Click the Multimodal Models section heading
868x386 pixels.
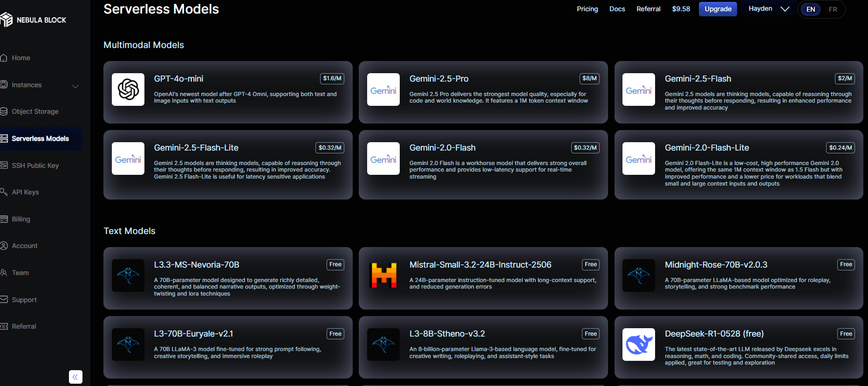click(x=144, y=45)
